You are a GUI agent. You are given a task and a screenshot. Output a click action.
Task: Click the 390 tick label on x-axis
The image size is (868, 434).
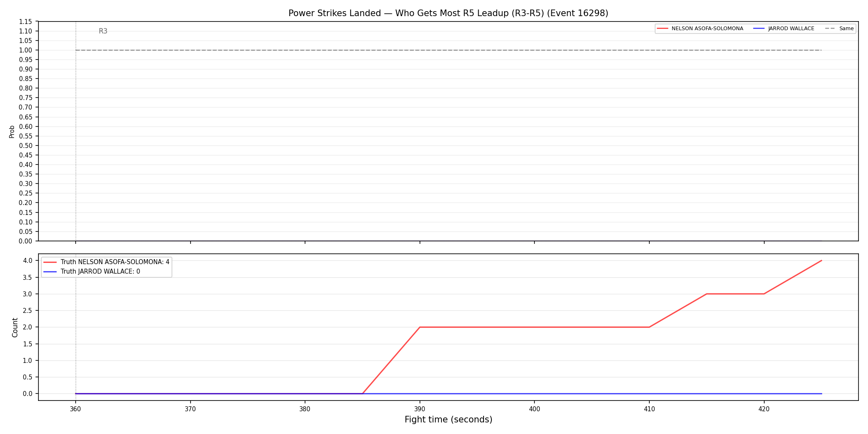point(420,409)
